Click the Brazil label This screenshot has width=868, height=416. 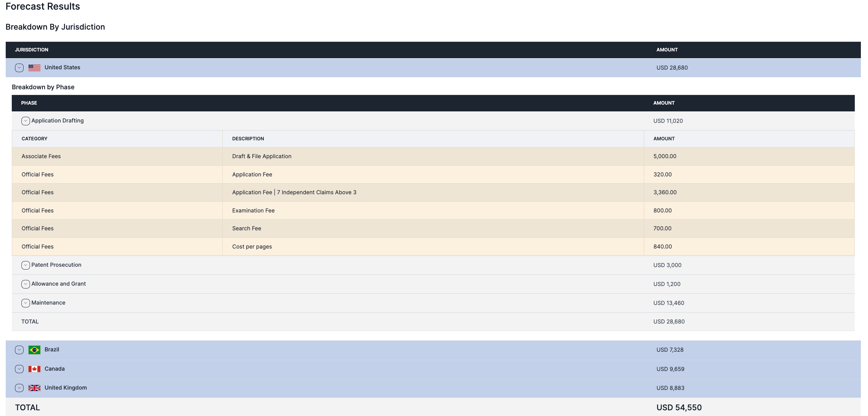[52, 350]
